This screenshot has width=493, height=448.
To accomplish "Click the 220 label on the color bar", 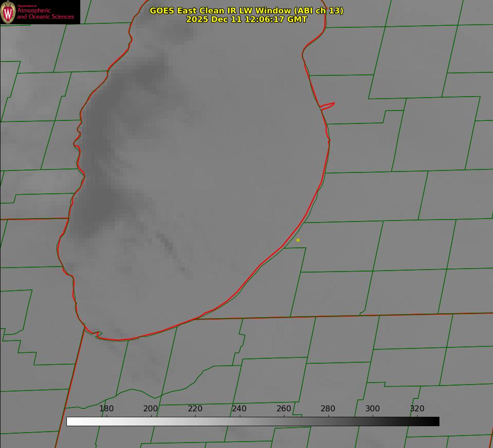I will point(195,408).
